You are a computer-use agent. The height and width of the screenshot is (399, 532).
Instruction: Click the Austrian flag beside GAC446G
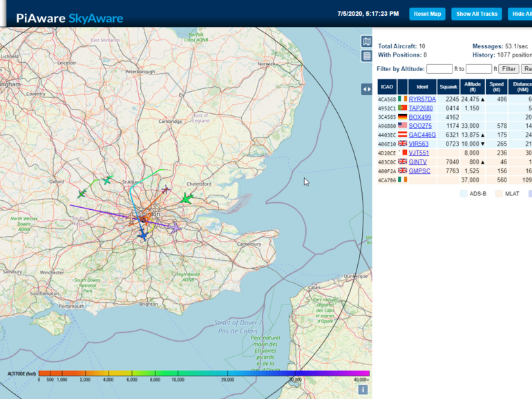click(x=402, y=135)
